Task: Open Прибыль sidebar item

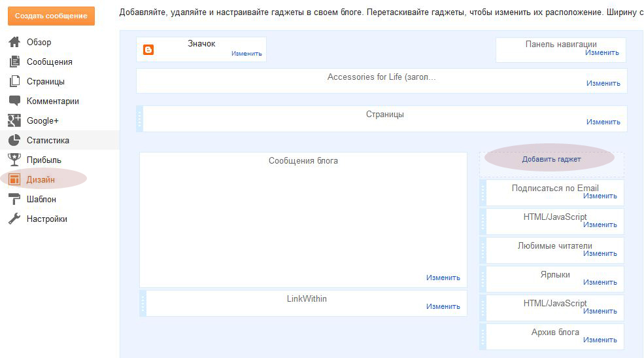Action: coord(44,160)
